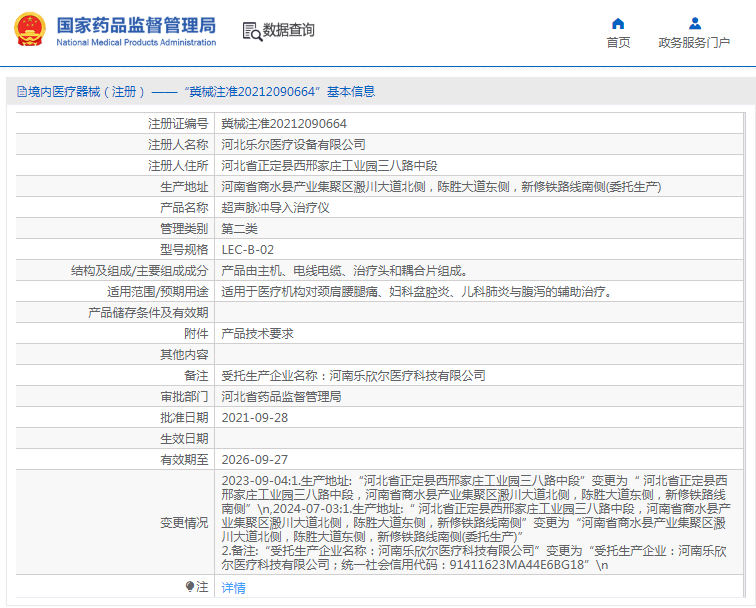
Task: Open 数据查询 label
Action: pos(288,30)
